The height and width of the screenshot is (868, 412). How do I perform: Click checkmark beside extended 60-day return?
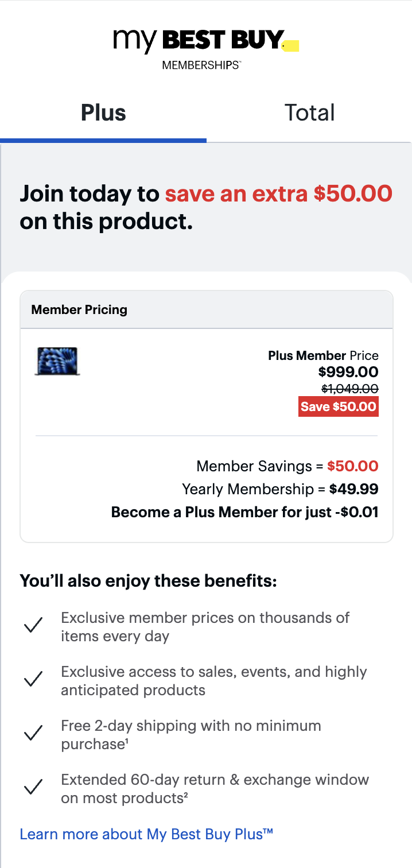[34, 788]
